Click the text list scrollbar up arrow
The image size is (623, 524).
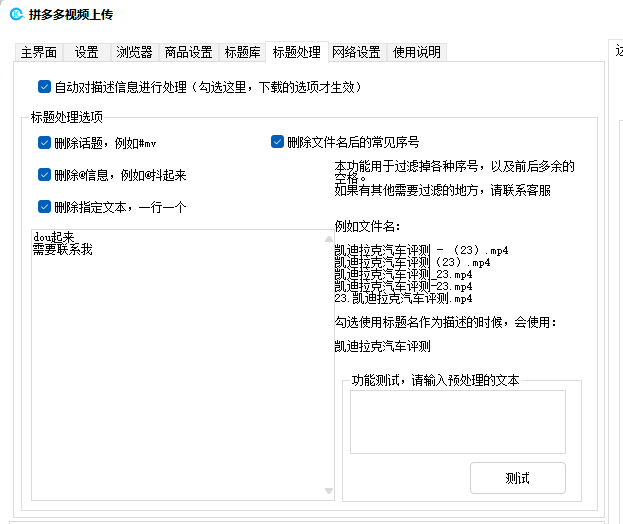[329, 238]
